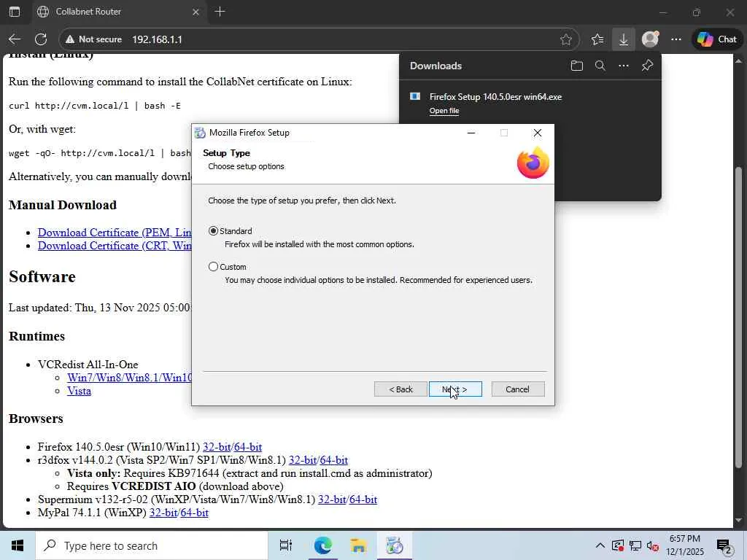Open more options in Downloads panel
The height and width of the screenshot is (560, 747).
pyautogui.click(x=623, y=66)
